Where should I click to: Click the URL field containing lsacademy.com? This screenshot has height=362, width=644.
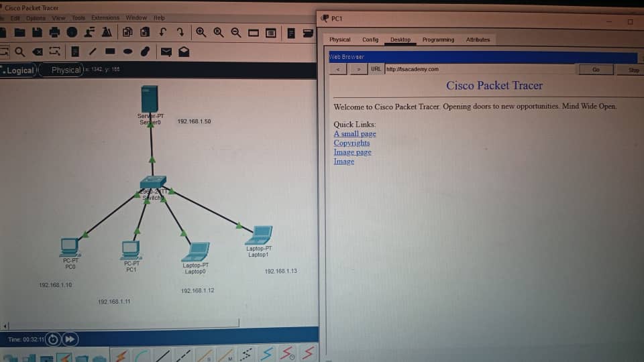[x=480, y=69]
